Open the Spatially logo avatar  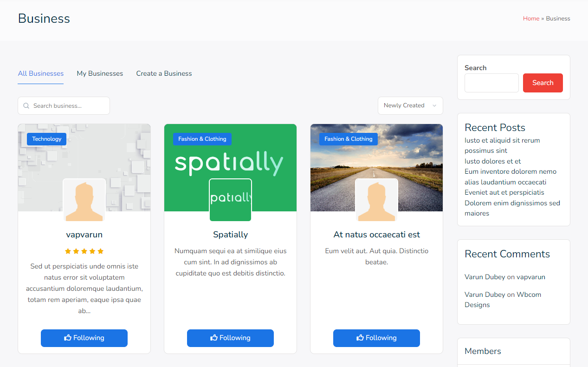[x=230, y=200]
